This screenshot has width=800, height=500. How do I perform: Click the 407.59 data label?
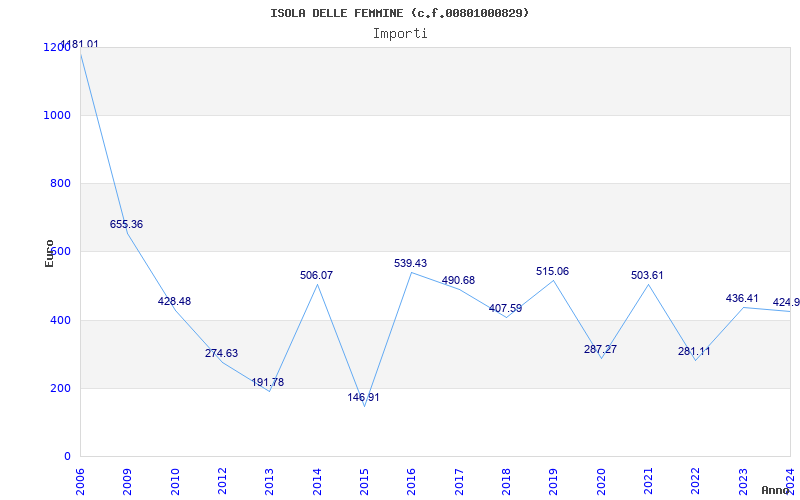coord(505,309)
